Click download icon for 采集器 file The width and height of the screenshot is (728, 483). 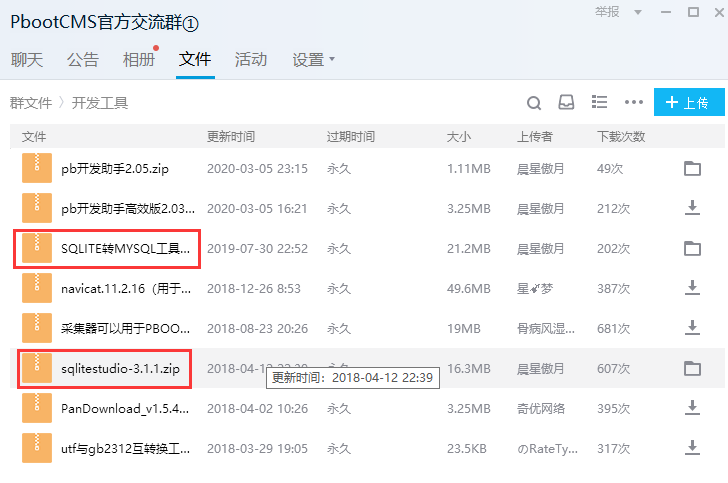click(692, 328)
